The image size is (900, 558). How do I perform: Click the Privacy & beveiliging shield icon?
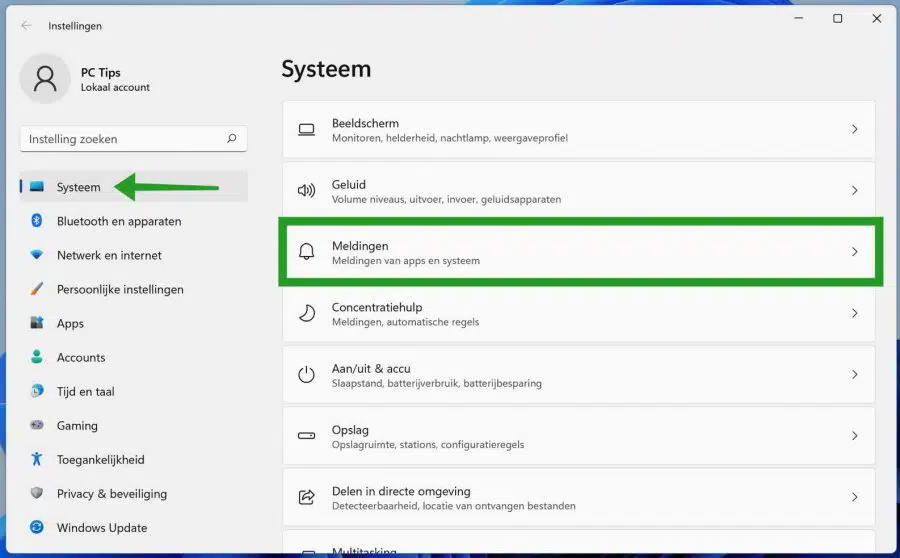[37, 493]
